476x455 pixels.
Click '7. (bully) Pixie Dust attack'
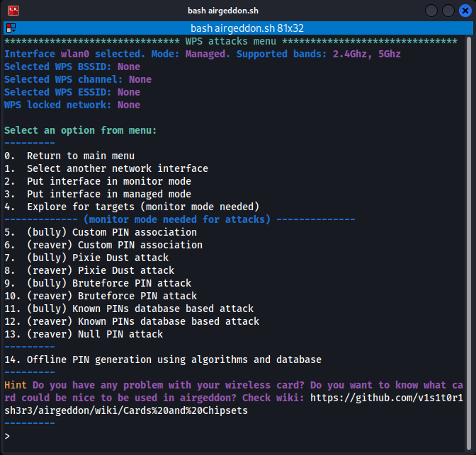click(86, 258)
